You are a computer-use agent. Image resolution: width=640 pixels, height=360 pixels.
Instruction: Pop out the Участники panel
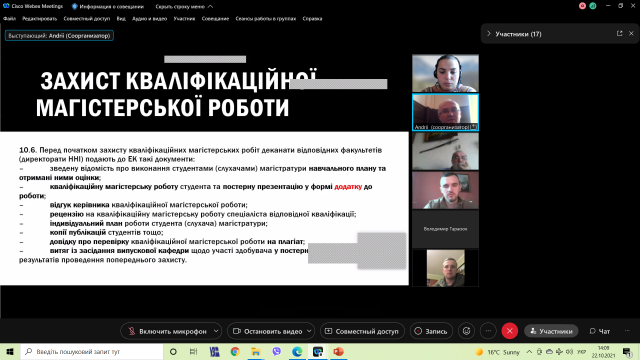coord(620,33)
